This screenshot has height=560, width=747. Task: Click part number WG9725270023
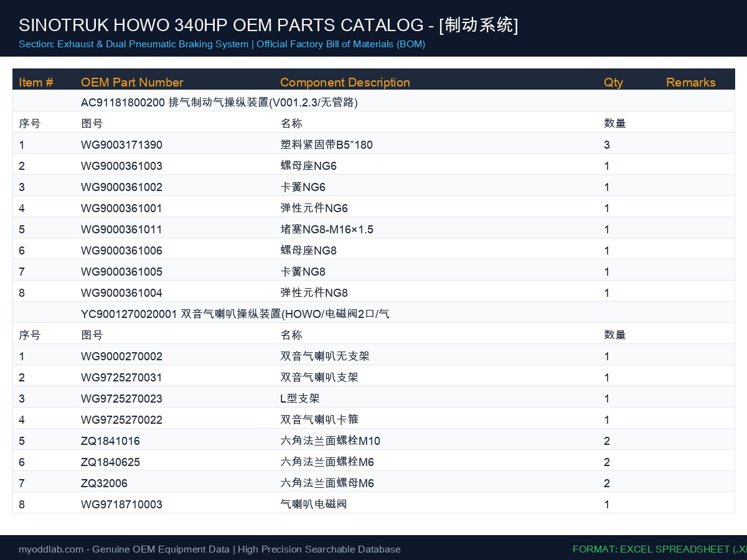coord(121,399)
